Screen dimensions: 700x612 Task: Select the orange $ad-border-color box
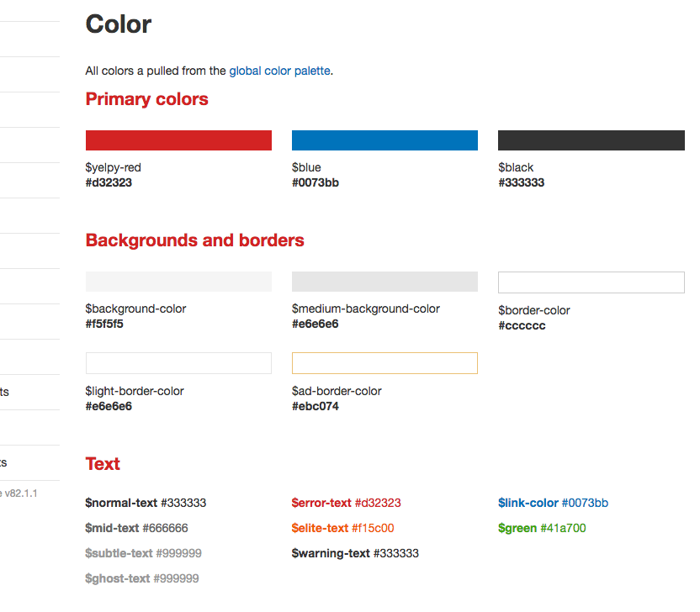(384, 363)
